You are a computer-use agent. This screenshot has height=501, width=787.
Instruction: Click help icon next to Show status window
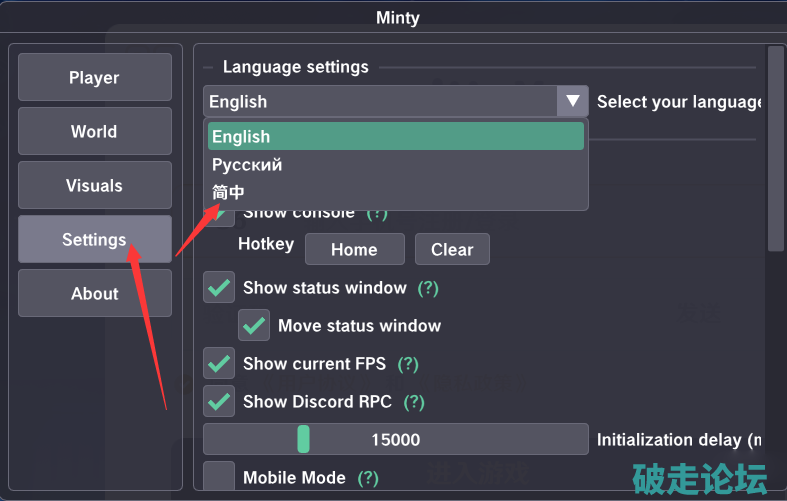pyautogui.click(x=428, y=288)
